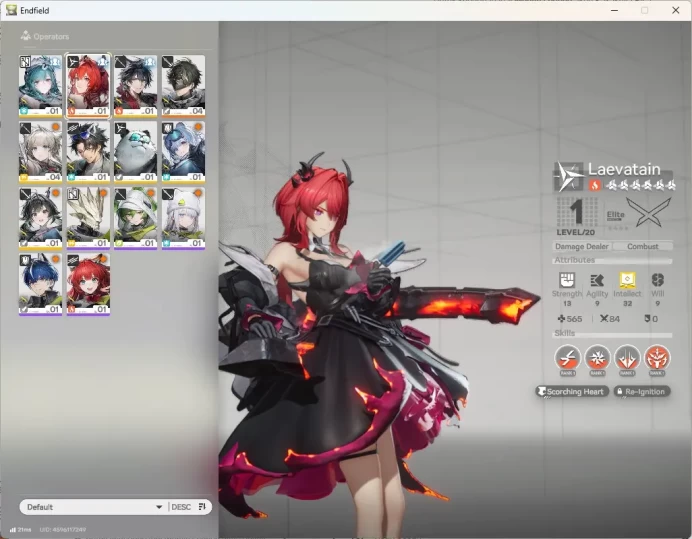Viewport: 692px width, 539px height.
Task: Click the Agility attribute icon
Action: [597, 280]
